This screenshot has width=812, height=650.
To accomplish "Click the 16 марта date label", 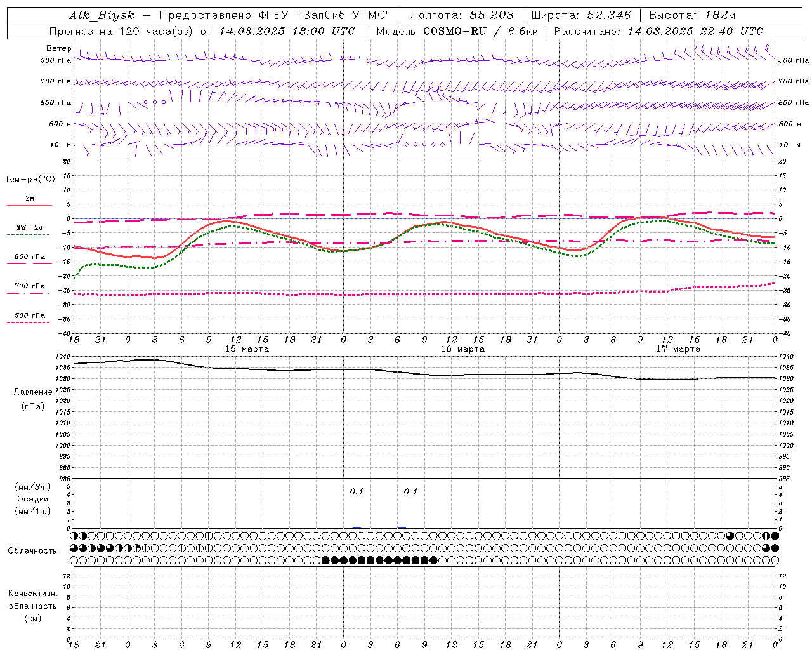I will [462, 349].
